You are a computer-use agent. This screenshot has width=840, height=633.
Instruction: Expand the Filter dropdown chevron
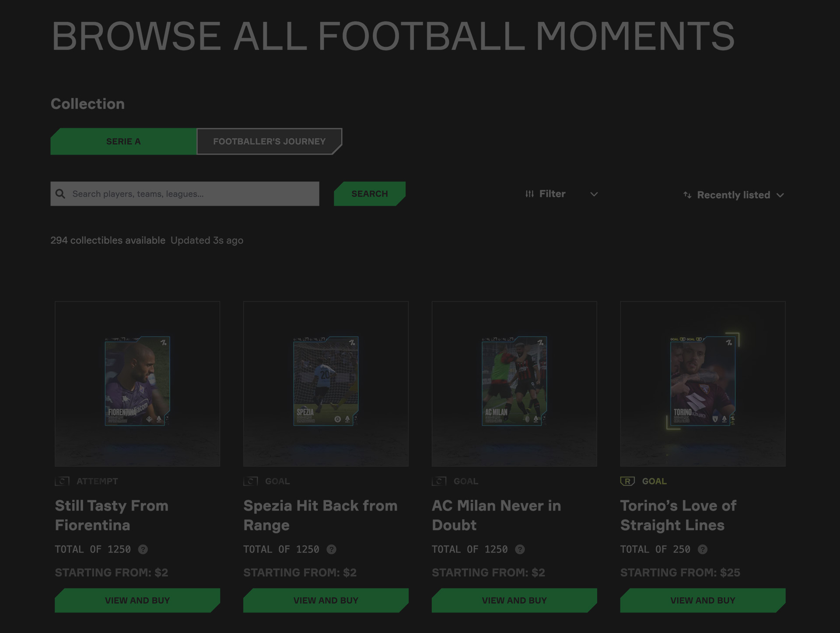point(594,194)
